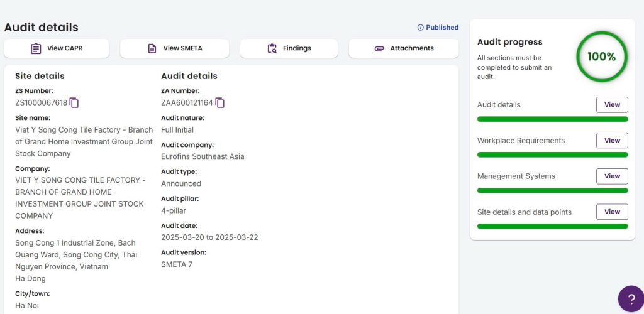Click the Song Cong 1 Industrial Zone address
This screenshot has height=314, width=644.
click(x=76, y=255)
